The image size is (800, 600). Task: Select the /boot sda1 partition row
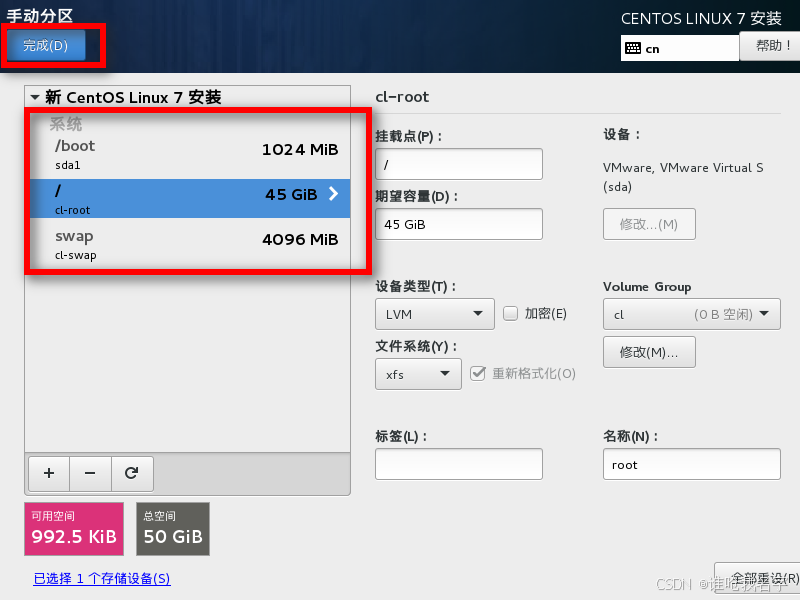[190, 154]
